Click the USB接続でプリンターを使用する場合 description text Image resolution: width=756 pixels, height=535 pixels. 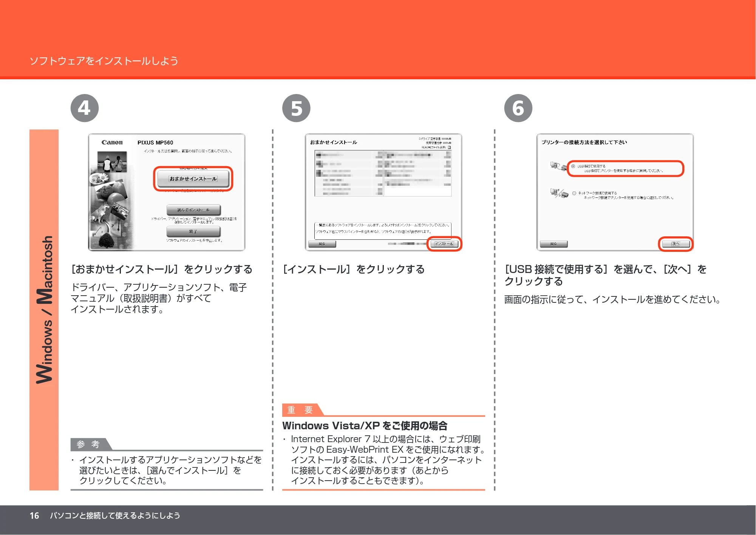point(623,171)
